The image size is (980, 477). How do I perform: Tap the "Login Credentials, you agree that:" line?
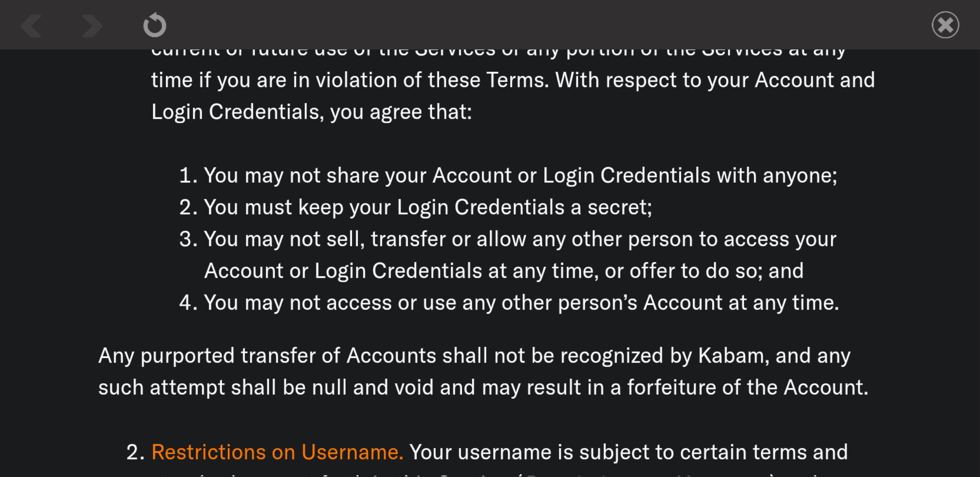pos(311,112)
